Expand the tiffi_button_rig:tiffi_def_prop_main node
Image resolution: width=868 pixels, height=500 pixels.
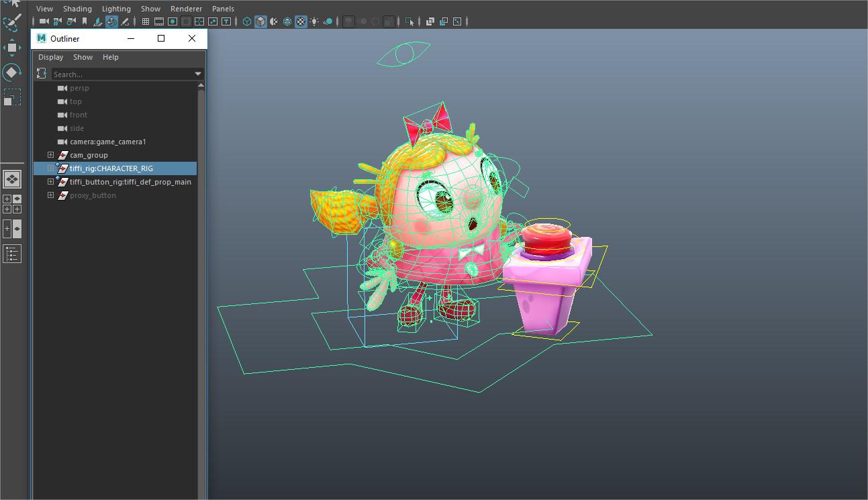point(50,182)
